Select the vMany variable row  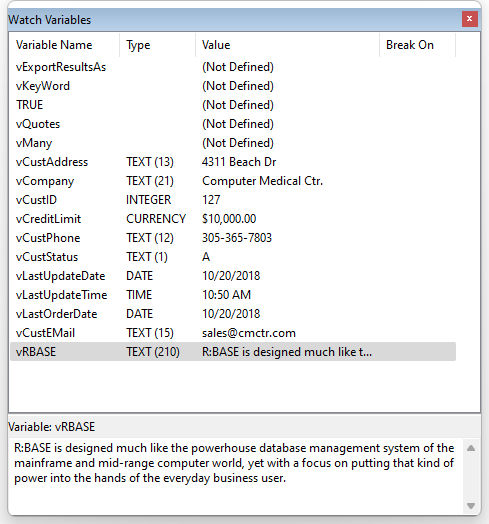tap(233, 143)
